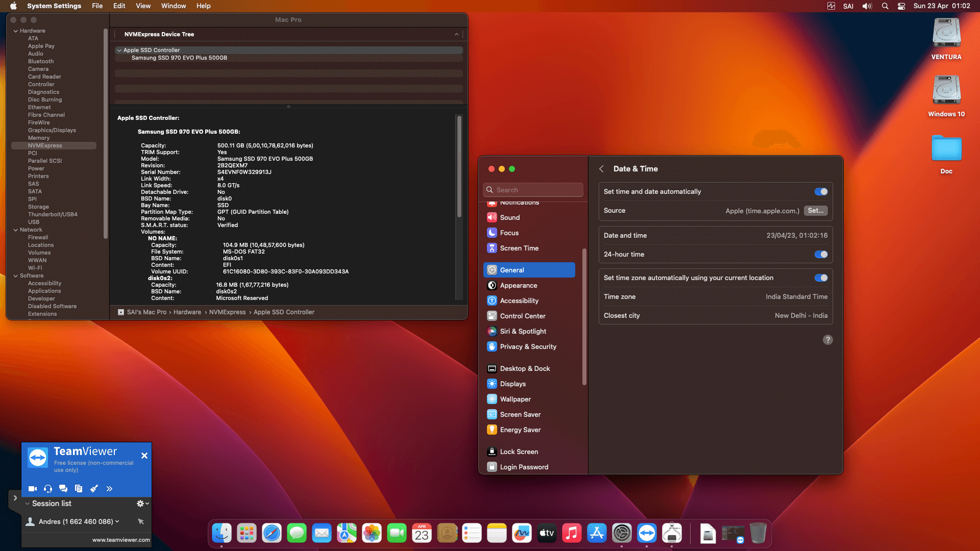Open Wallpaper settings icon
The height and width of the screenshot is (551, 980).
coord(492,399)
